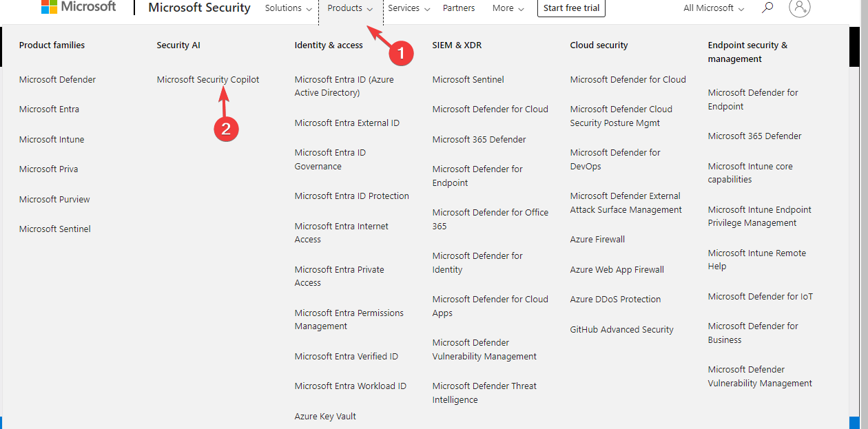Open the account sign-in avatar
This screenshot has width=868, height=429.
click(800, 8)
